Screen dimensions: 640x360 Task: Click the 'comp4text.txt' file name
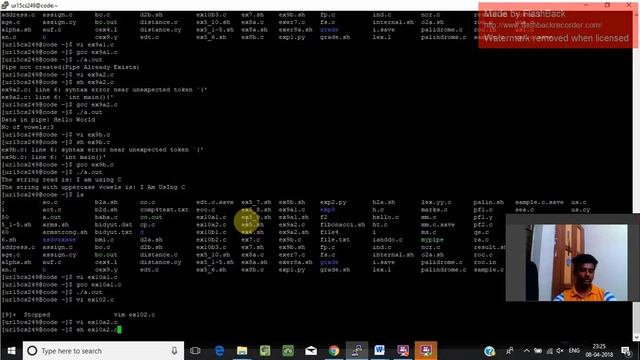point(164,210)
